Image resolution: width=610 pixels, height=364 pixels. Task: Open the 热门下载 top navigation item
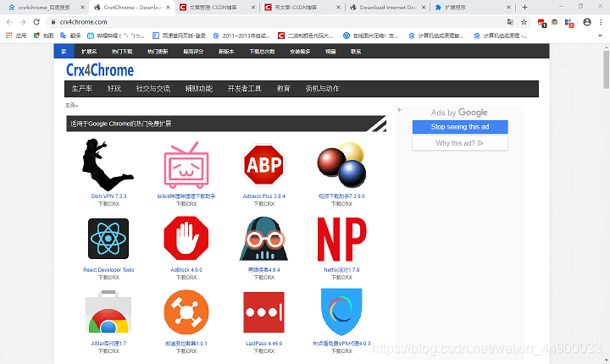pos(122,52)
